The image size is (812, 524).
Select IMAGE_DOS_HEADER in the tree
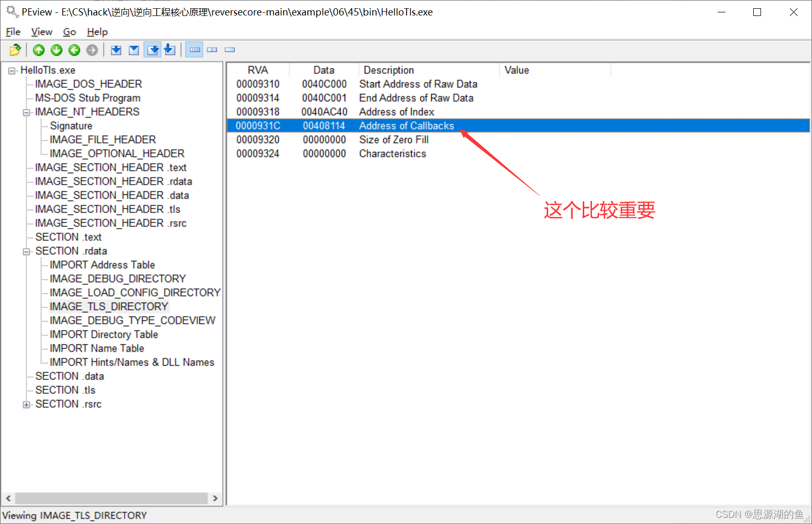point(89,84)
